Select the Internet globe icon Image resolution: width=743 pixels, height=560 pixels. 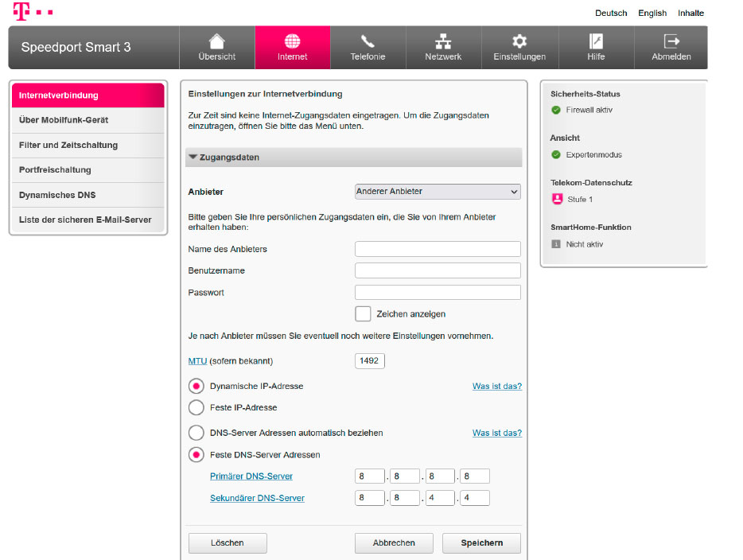[x=292, y=41]
